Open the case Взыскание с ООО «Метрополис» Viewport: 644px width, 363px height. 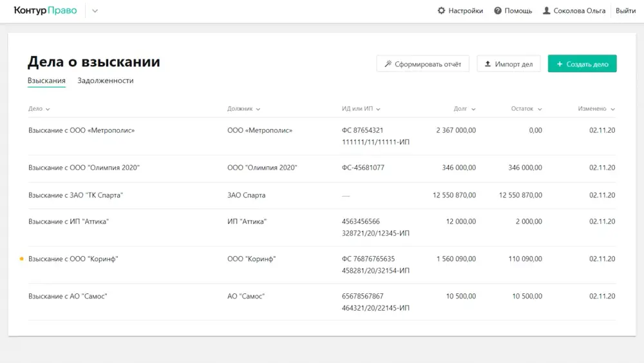81,130
